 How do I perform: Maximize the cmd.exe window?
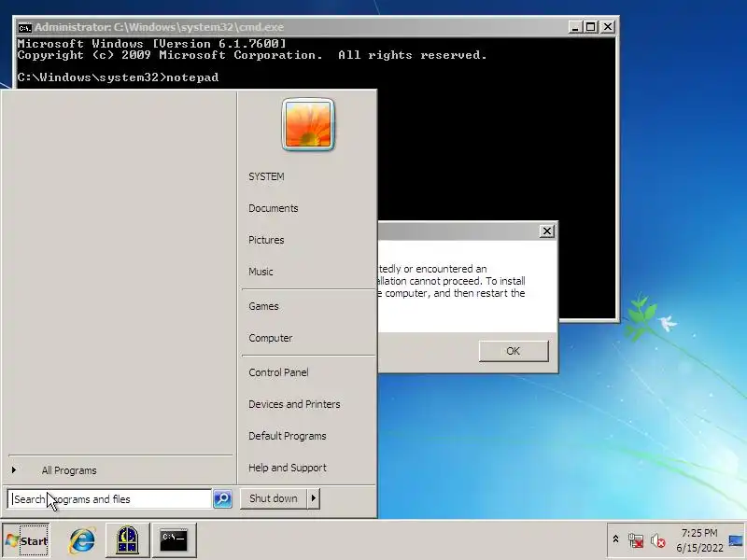coord(591,27)
